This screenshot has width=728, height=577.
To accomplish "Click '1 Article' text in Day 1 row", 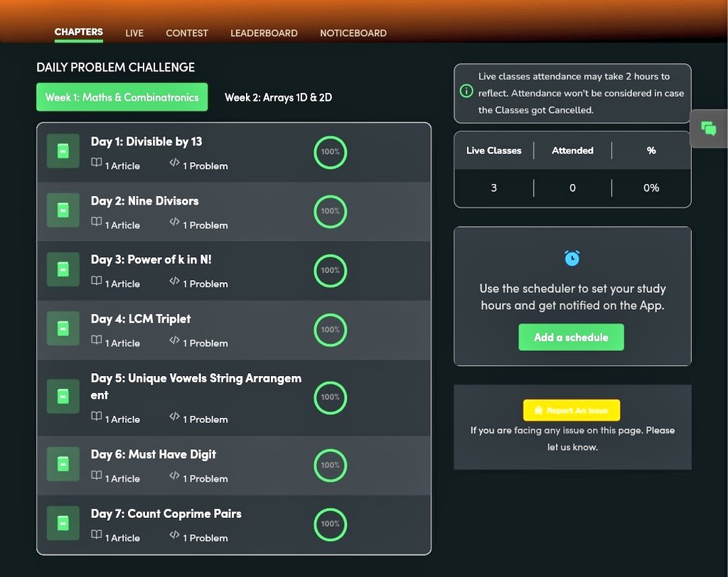I will [122, 166].
